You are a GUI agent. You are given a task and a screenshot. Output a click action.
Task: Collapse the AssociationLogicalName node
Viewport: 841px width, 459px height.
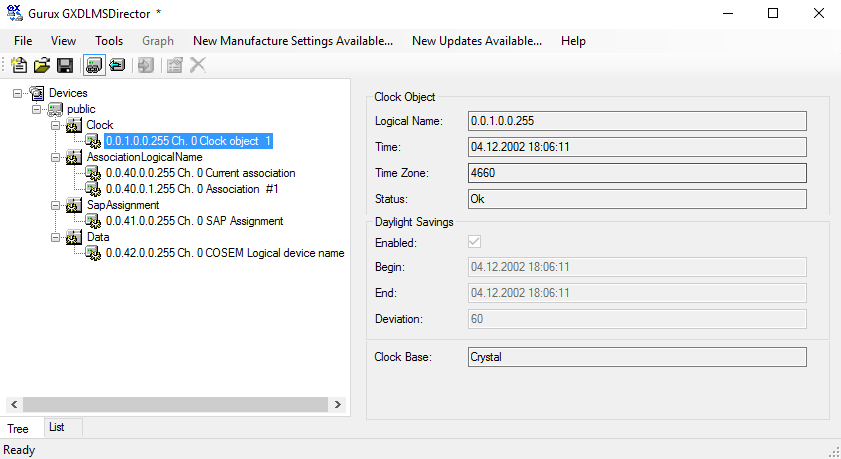(x=57, y=157)
